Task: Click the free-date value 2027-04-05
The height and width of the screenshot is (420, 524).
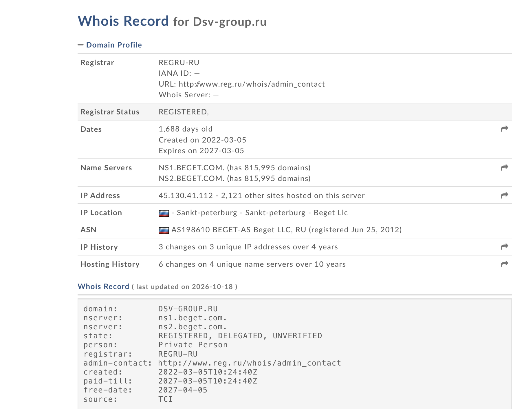Action: tap(183, 390)
